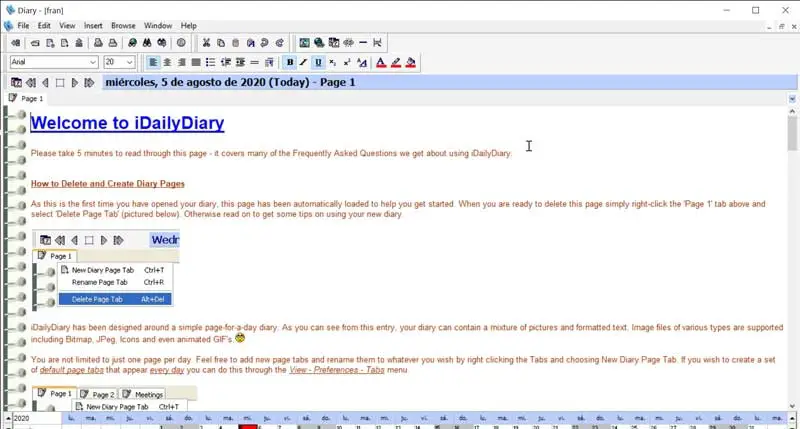Viewport: 800px width, 429px height.
Task: Click the round circle icon after the binoculars
Action: pos(181,43)
